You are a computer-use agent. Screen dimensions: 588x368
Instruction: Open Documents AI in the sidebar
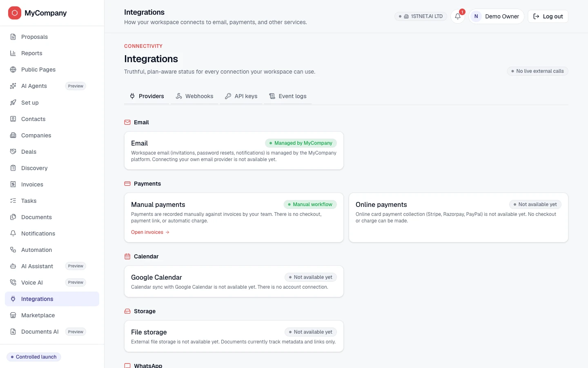click(x=52, y=332)
